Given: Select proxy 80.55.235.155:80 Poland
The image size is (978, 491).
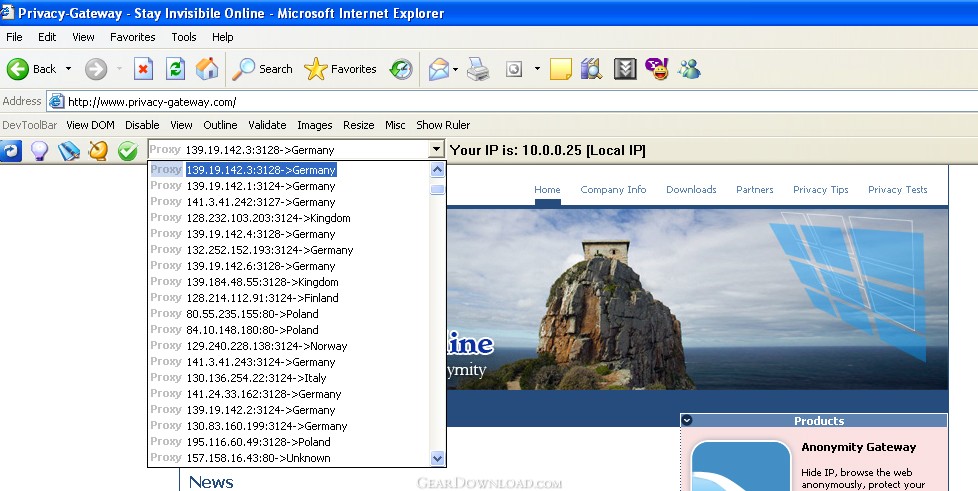Looking at the screenshot, I should click(x=289, y=314).
